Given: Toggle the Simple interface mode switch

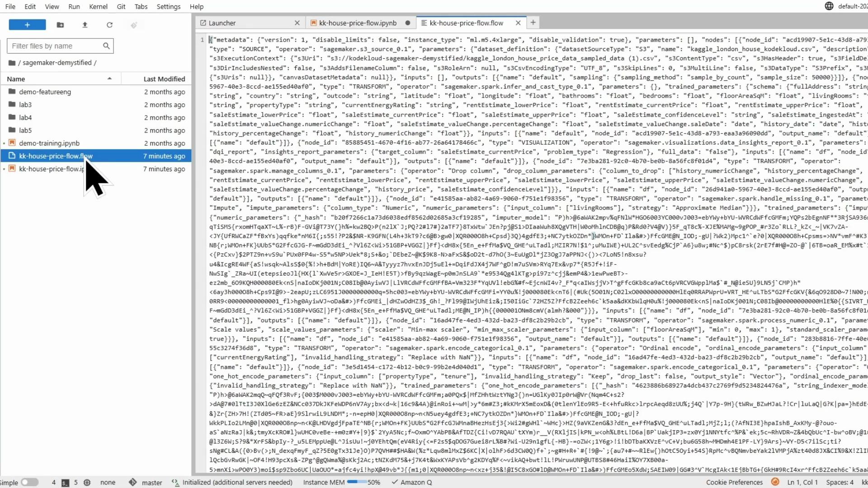Looking at the screenshot, I should pyautogui.click(x=29, y=483).
